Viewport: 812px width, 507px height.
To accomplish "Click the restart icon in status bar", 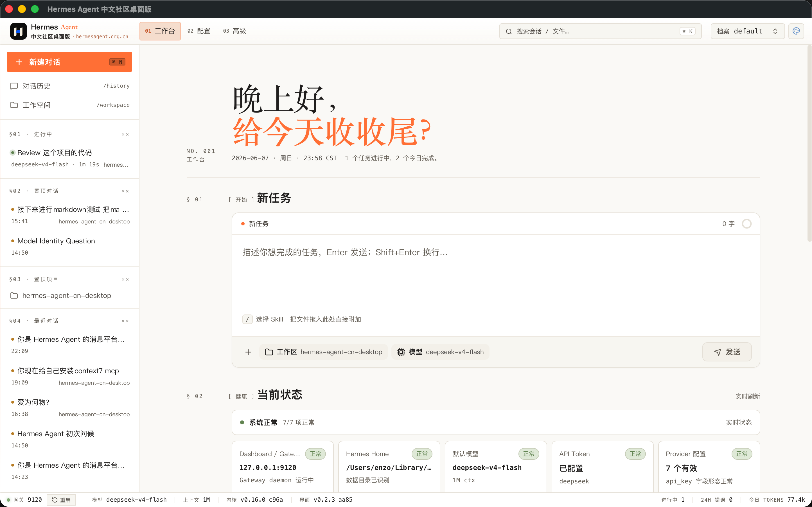I will [55, 500].
